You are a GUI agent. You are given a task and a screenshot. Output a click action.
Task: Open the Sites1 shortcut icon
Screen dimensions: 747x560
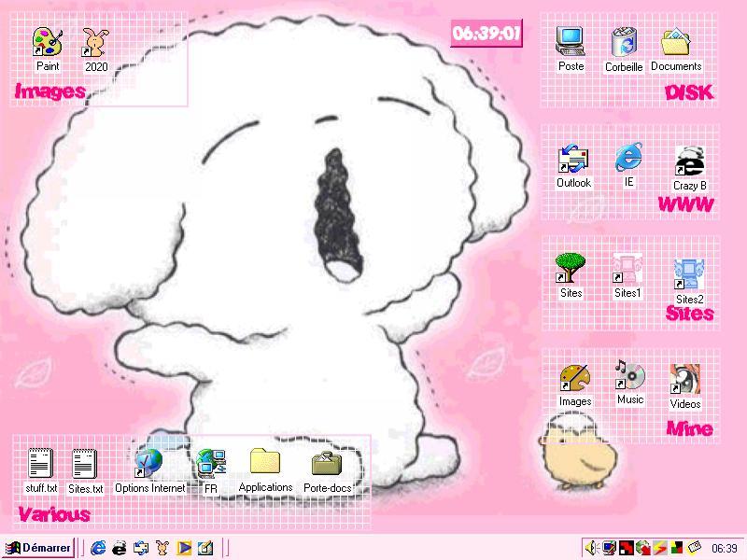pyautogui.click(x=627, y=268)
